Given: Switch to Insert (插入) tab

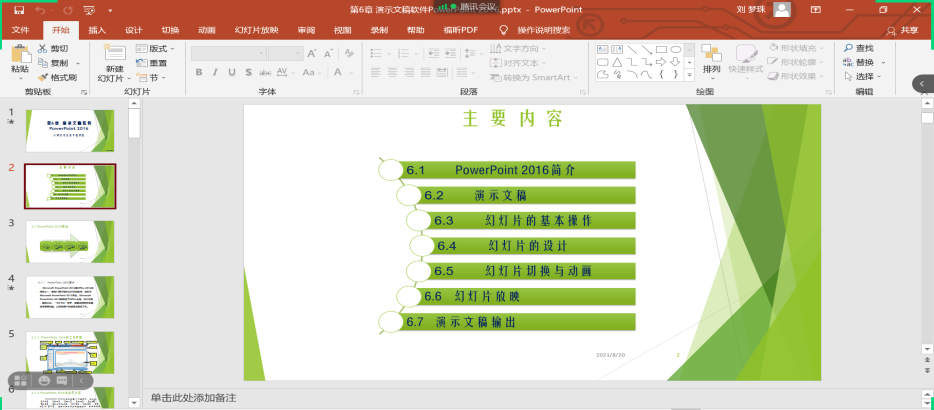Looking at the screenshot, I should tap(97, 30).
